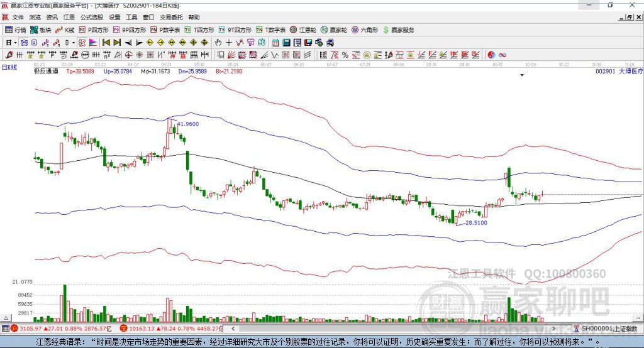Expand the candlestick style dropdown arrow

coord(73,43)
